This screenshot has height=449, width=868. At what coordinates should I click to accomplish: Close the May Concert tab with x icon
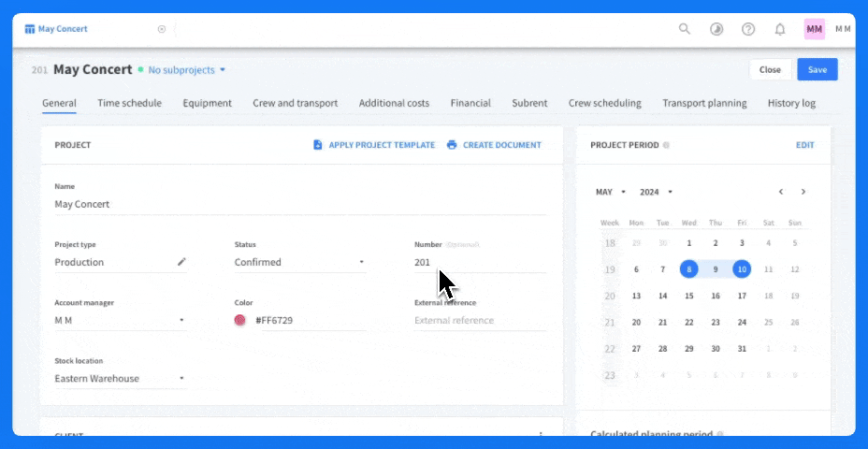[162, 29]
